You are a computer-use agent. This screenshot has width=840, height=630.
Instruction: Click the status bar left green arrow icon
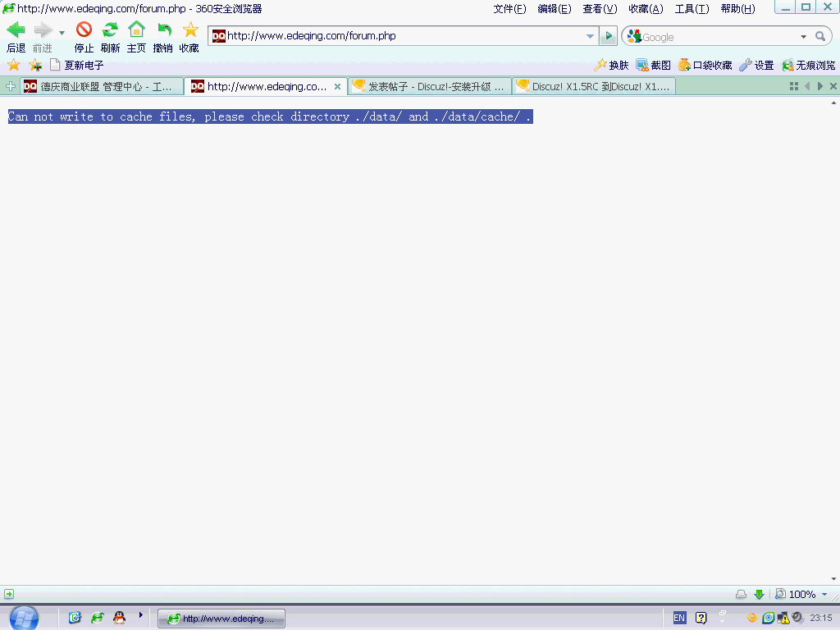(x=9, y=594)
